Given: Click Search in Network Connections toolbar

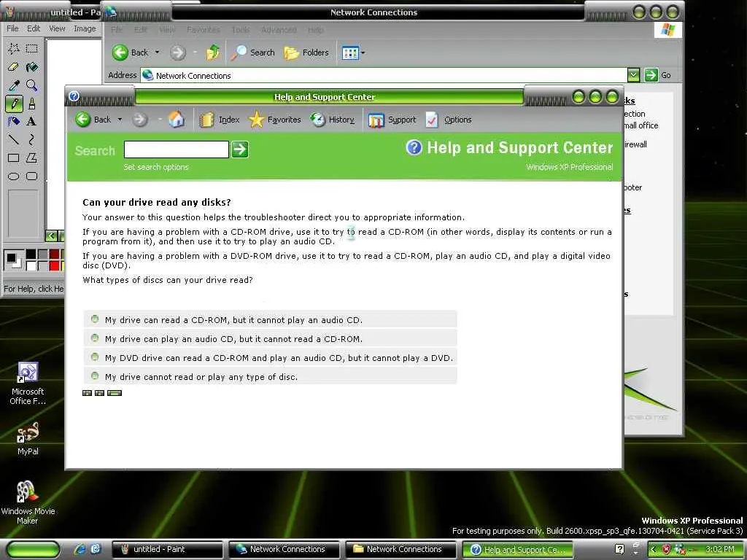Looking at the screenshot, I should click(x=252, y=52).
